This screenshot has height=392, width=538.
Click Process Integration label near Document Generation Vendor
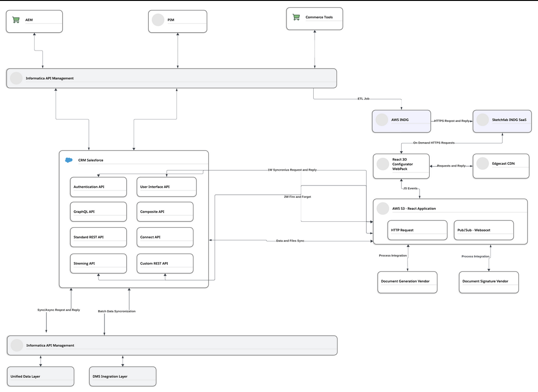click(x=393, y=256)
